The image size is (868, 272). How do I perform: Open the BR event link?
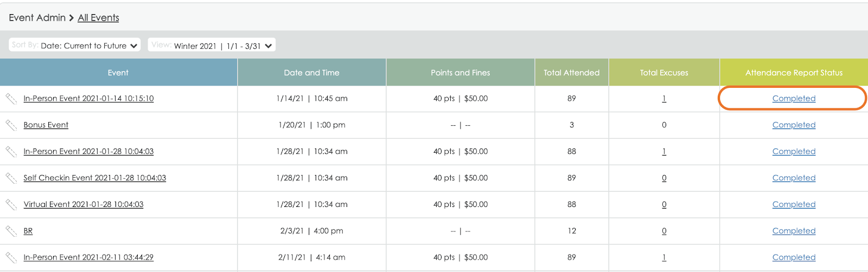coord(28,231)
